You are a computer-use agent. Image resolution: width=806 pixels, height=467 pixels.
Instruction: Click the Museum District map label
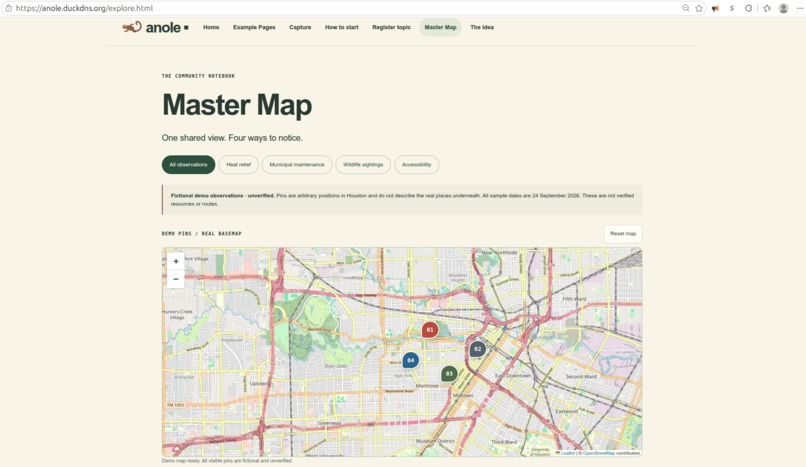coord(435,441)
